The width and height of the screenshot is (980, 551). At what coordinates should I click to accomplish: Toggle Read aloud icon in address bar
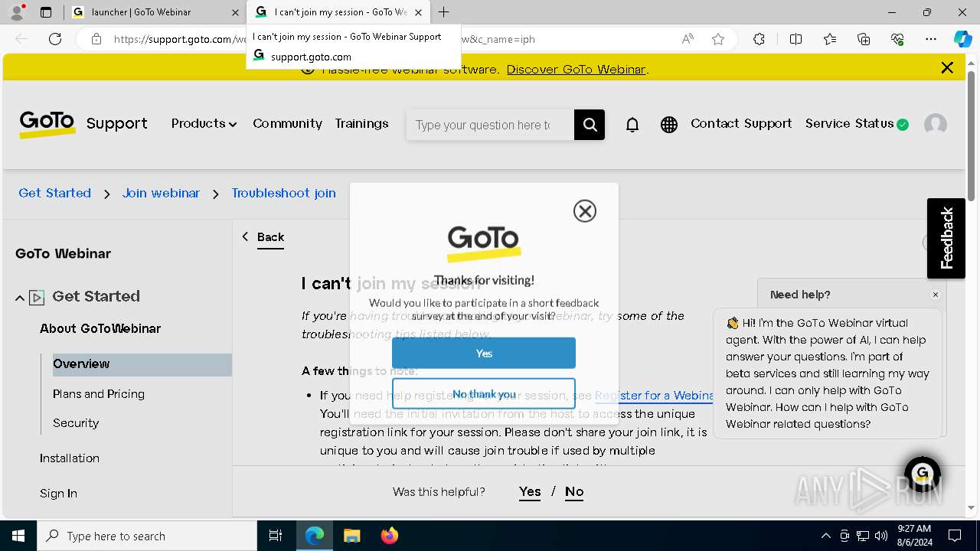688,39
